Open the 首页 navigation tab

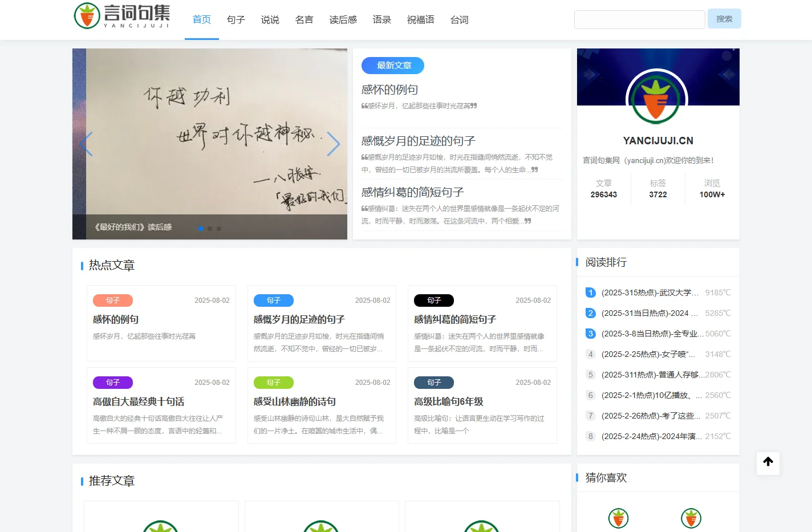coord(202,20)
